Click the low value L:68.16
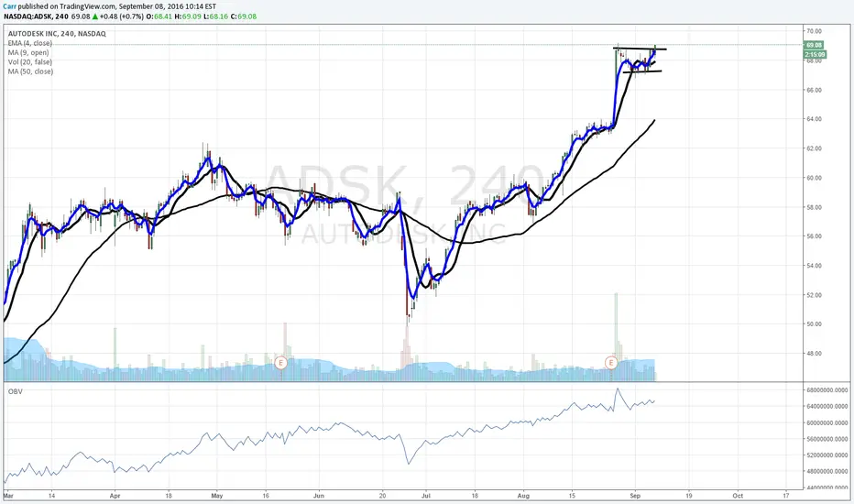Image resolution: width=854 pixels, height=504 pixels. tap(215, 16)
